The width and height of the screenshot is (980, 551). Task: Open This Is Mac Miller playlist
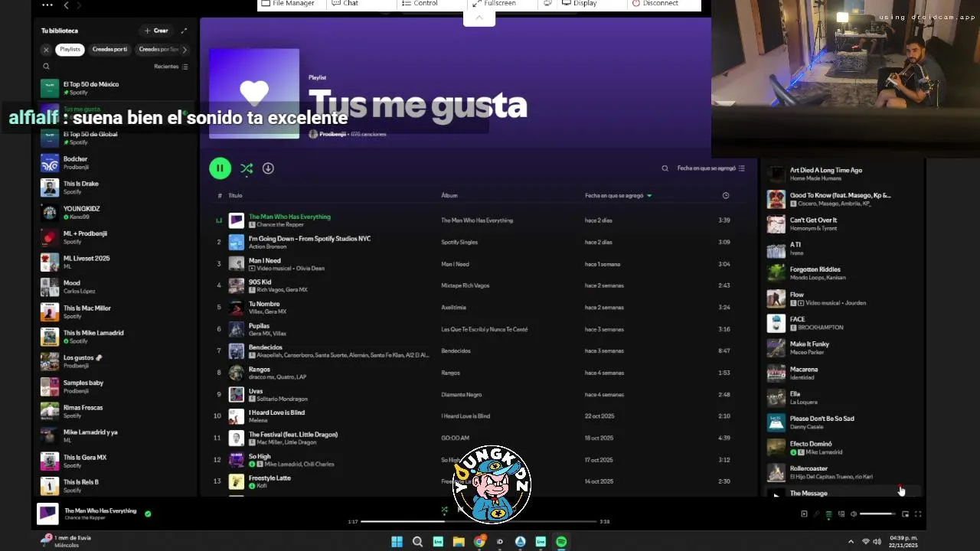tap(116, 312)
